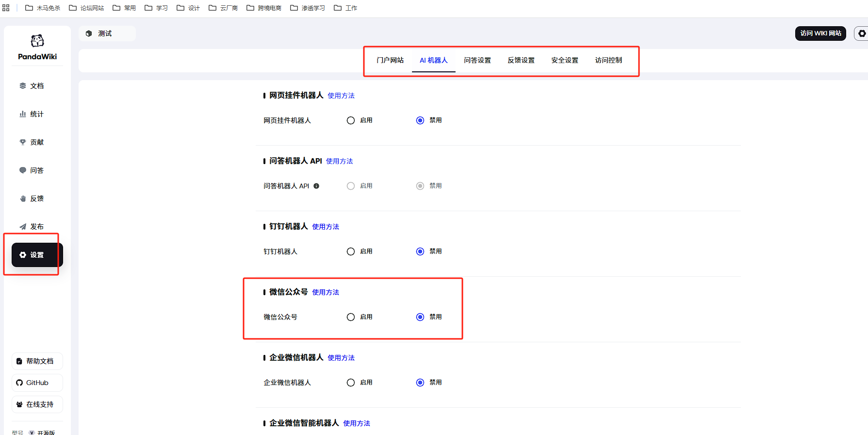
Task: Open the 反馈 feedback section
Action: tap(32, 199)
